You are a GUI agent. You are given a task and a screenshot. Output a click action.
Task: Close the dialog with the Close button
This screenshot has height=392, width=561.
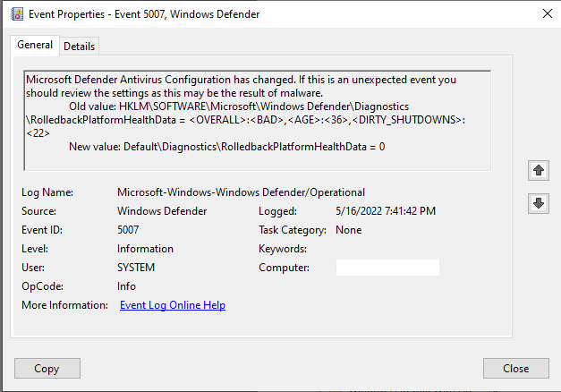pos(516,369)
